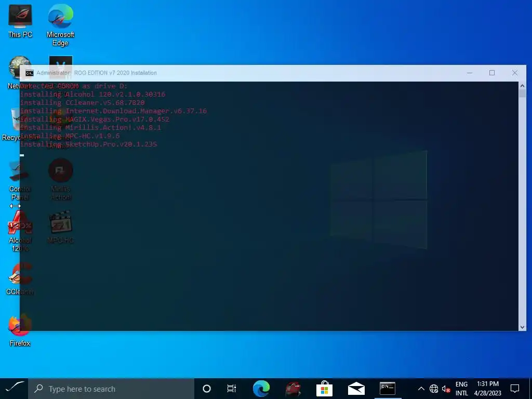This screenshot has height=399, width=532.
Task: Open the Action Center notifications icon
Action: coord(515,389)
